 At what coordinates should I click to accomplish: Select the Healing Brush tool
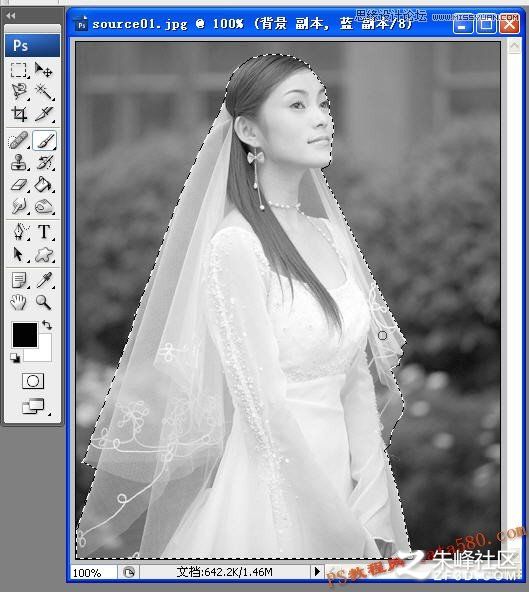pos(19,140)
